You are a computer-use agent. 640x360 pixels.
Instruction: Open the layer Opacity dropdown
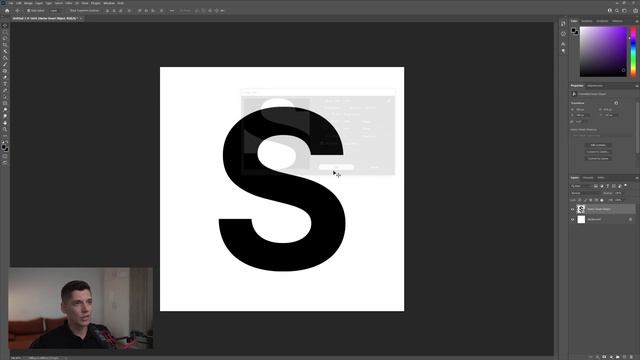[619, 193]
